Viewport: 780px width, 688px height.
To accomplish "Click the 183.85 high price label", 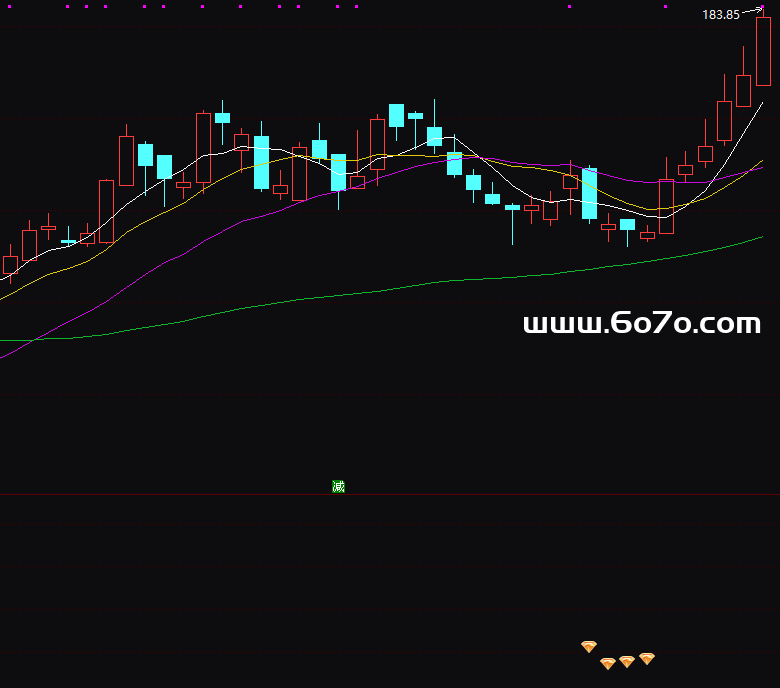I will (x=720, y=15).
